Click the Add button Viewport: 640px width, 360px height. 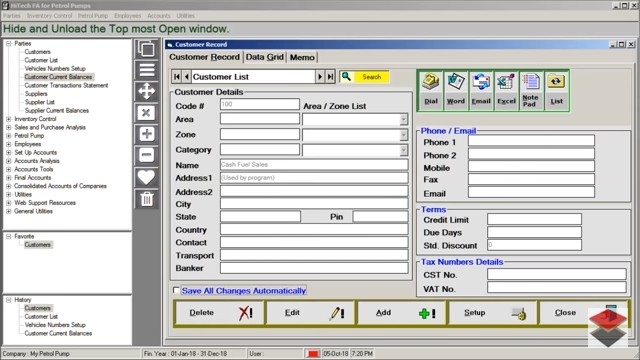point(402,313)
